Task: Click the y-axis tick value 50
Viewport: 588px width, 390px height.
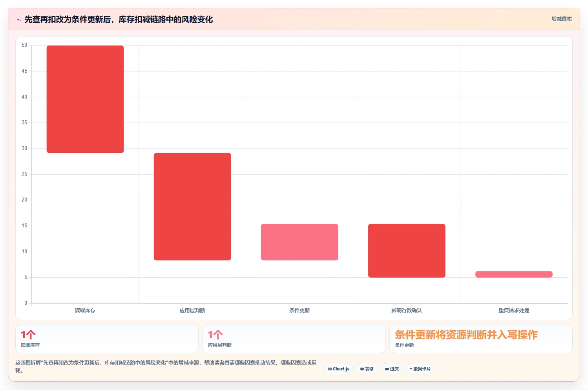Action: click(x=24, y=45)
